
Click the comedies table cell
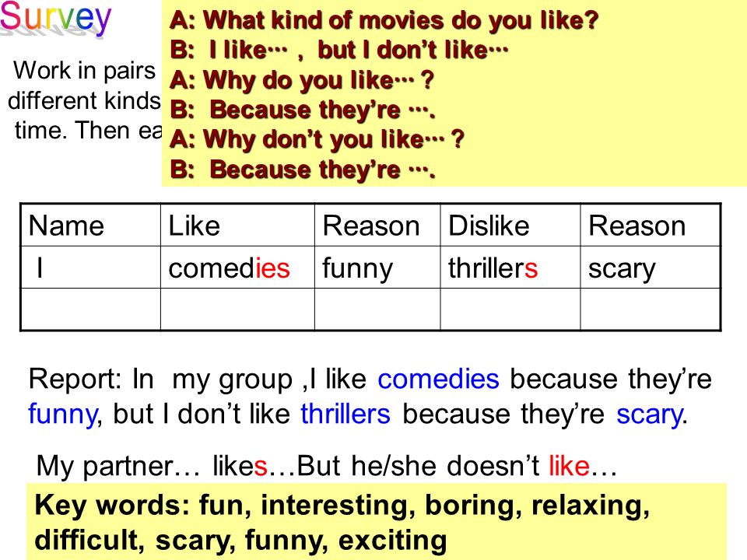tap(237, 267)
